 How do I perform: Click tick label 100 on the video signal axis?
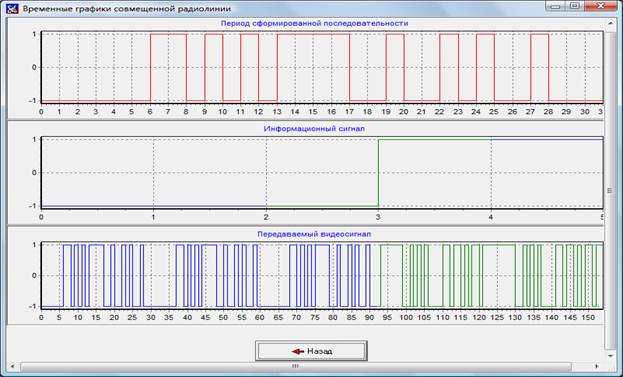point(406,317)
